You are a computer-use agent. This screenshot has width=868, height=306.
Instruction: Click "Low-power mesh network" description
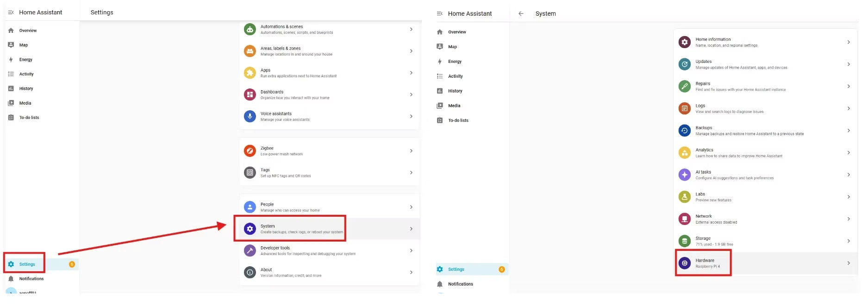tap(281, 154)
